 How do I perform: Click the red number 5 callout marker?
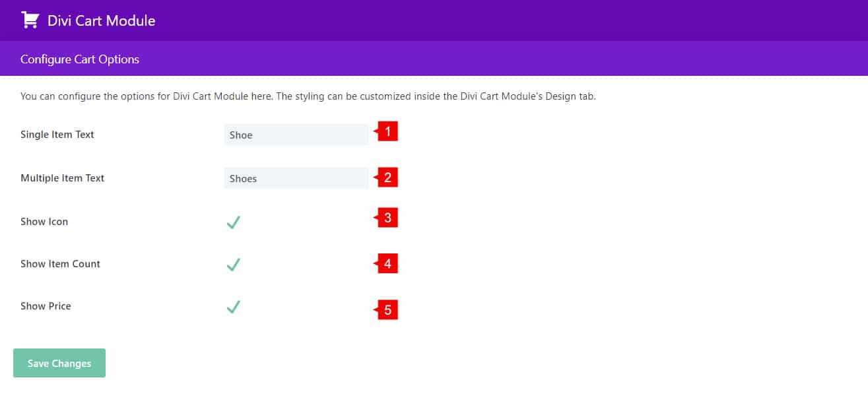tap(387, 310)
